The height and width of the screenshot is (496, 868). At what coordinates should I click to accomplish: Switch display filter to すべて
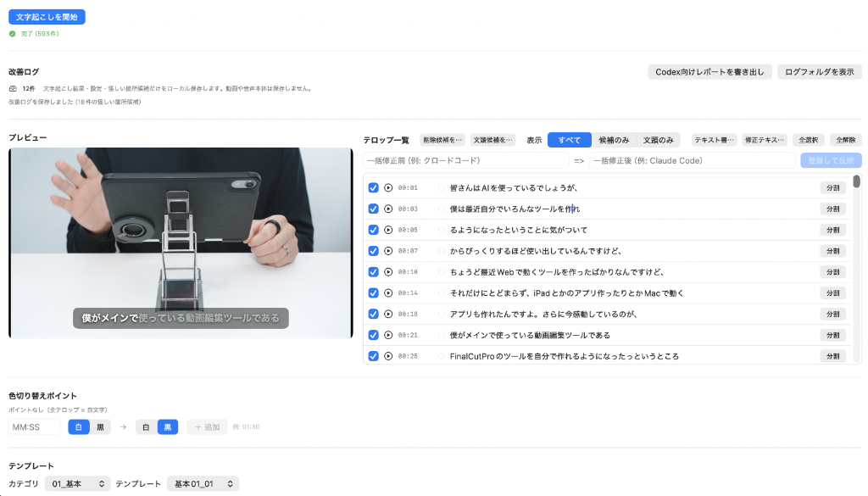(x=569, y=140)
